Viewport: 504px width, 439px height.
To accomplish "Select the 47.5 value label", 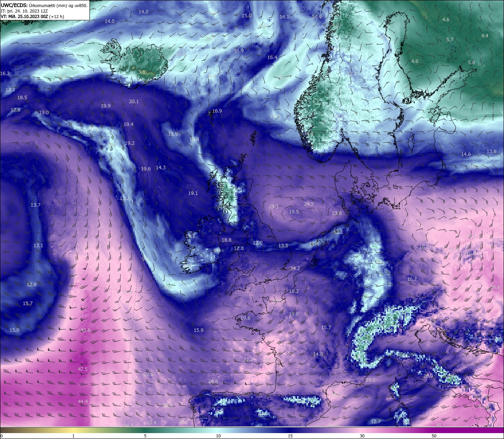I will (x=83, y=369).
